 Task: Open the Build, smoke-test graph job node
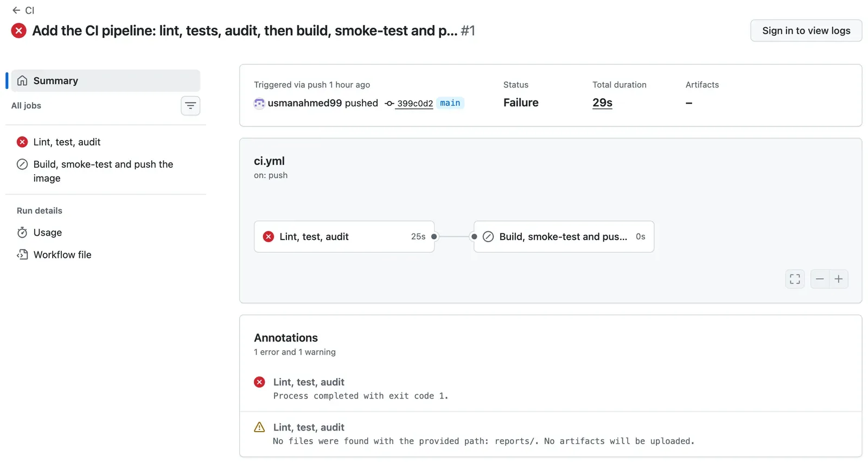[x=564, y=237]
